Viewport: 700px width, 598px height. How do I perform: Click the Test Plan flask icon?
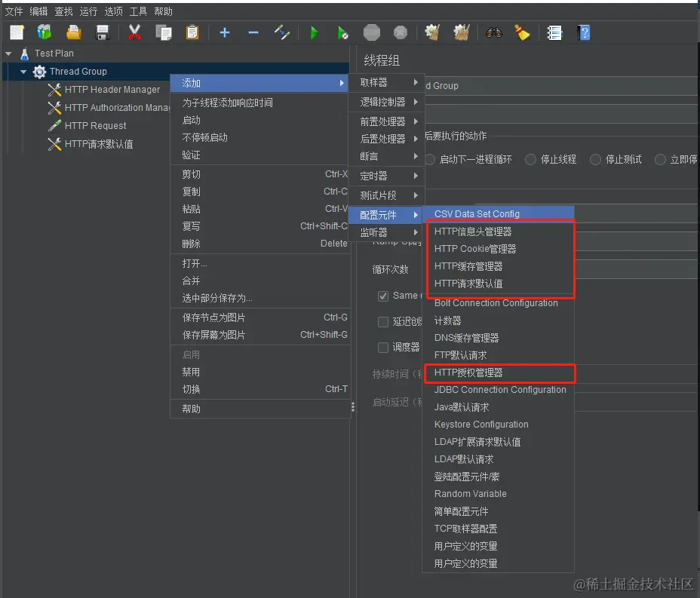(25, 54)
